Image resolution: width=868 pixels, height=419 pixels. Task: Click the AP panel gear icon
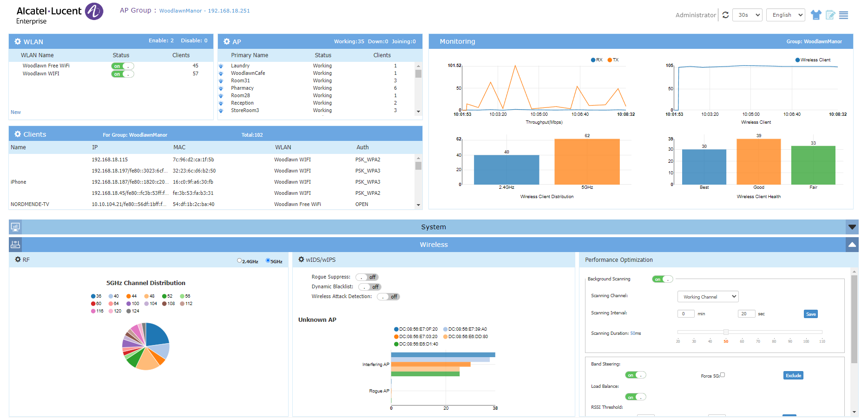tap(227, 41)
